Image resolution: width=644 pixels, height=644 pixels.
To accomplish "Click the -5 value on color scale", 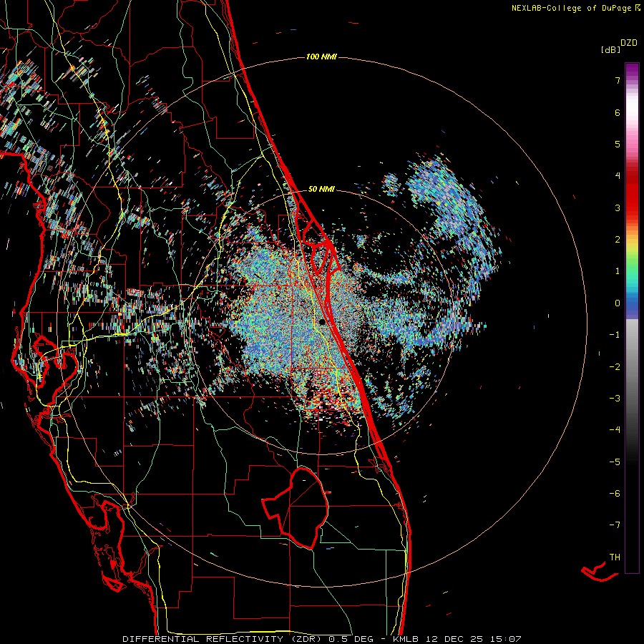I will [x=615, y=462].
